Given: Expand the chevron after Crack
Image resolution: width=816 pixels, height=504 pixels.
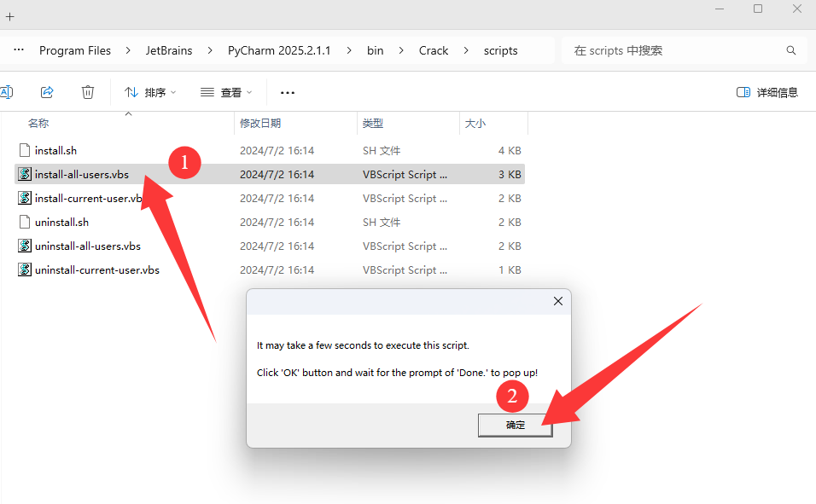Looking at the screenshot, I should (x=466, y=50).
